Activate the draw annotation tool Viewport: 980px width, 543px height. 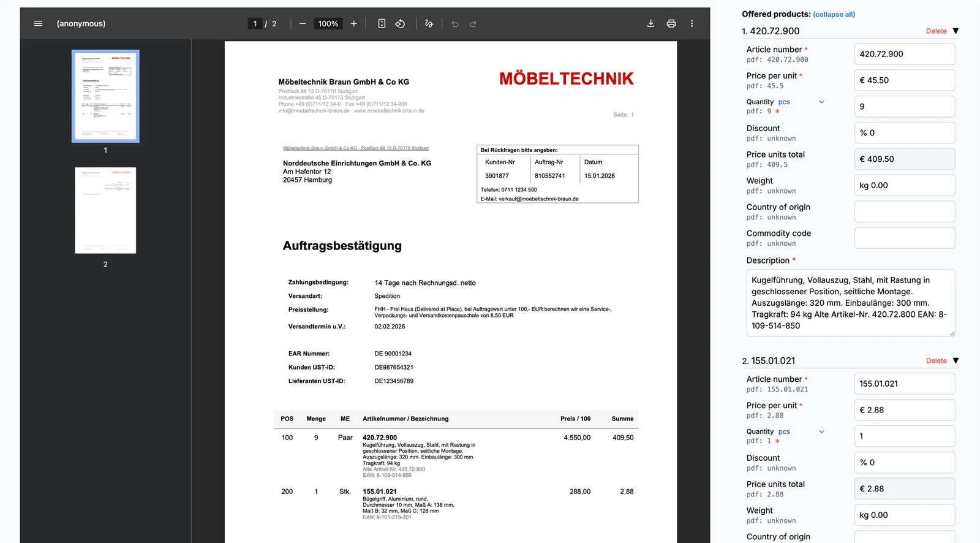(429, 24)
